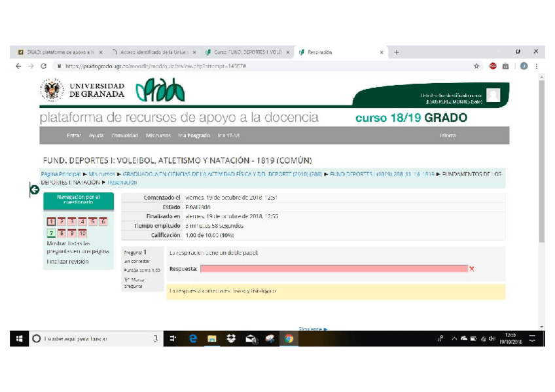This screenshot has width=555, height=392.
Task: Click the browser forward arrow
Action: [x=31, y=66]
